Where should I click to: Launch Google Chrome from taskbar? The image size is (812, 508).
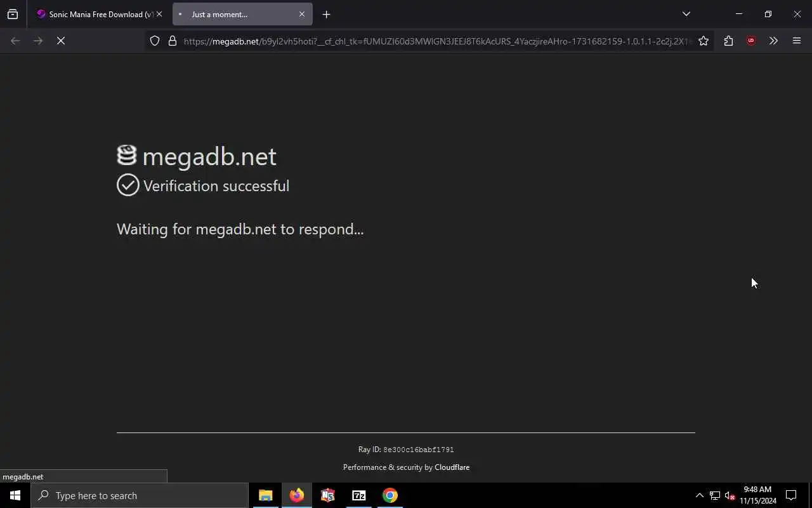point(390,495)
